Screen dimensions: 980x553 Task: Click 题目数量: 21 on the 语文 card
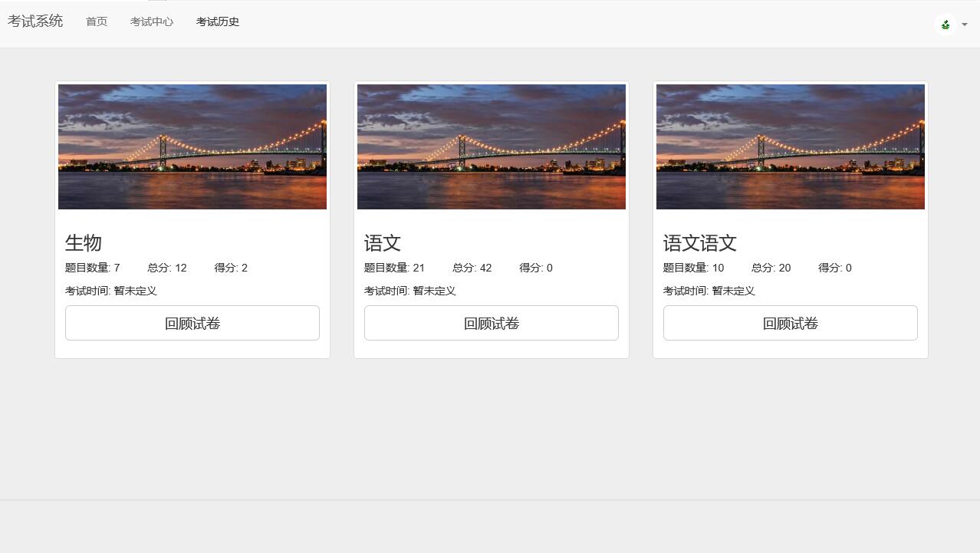[394, 268]
